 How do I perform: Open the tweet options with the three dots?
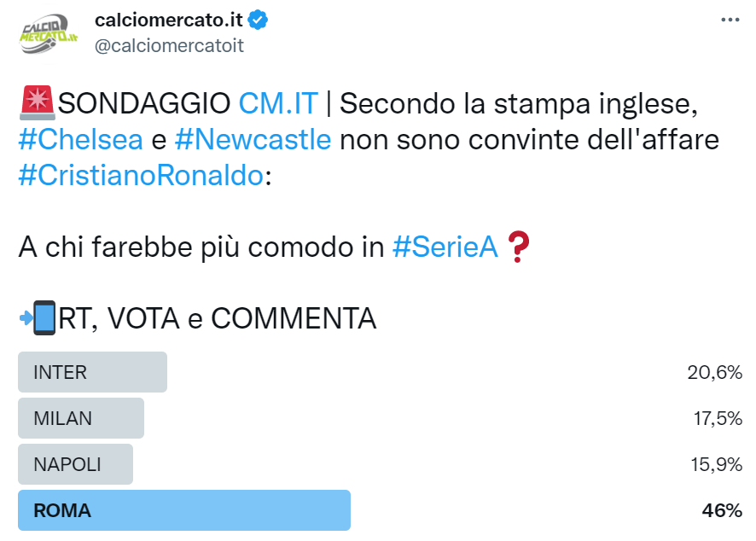731,19
